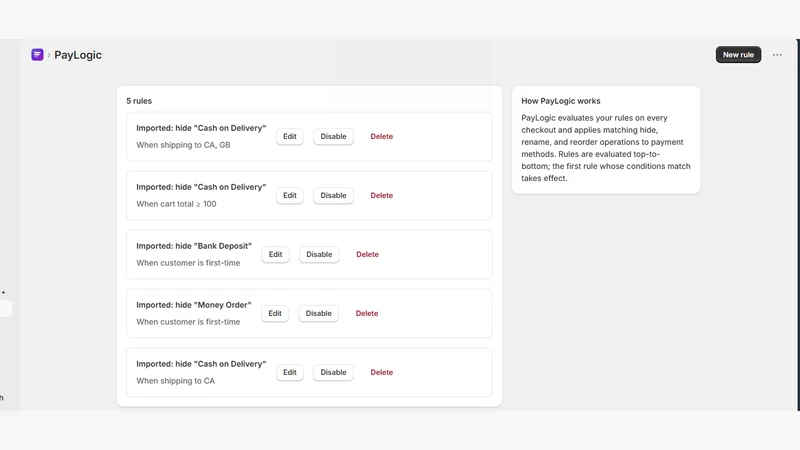The width and height of the screenshot is (800, 450).
Task: Edit the rule shipping to CA only
Action: pos(290,372)
